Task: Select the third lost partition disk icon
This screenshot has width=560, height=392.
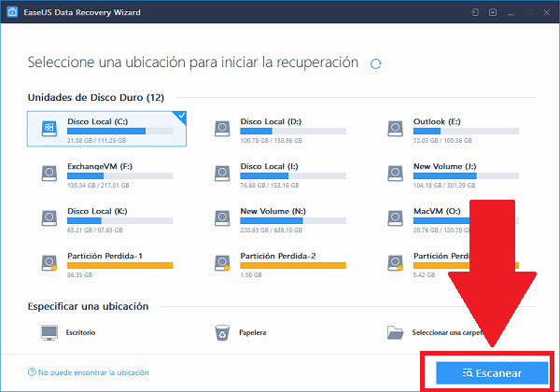Action: pos(396,263)
